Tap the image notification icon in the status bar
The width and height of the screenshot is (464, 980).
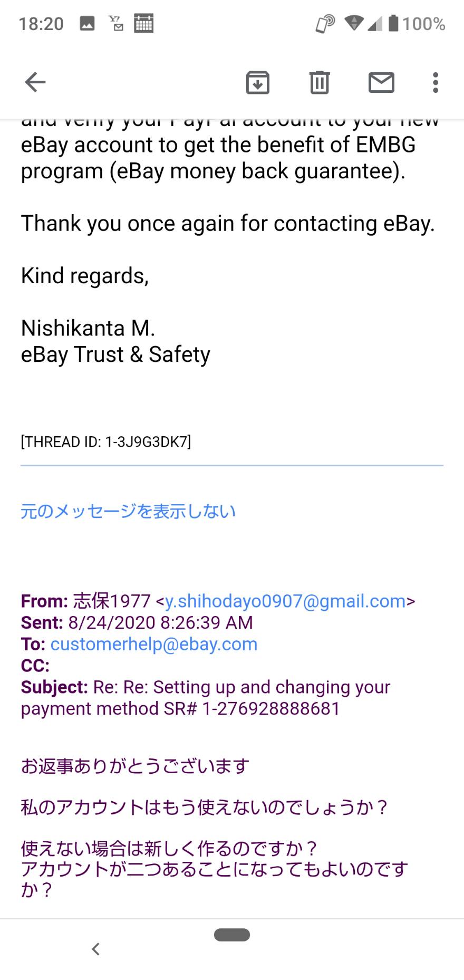click(x=87, y=24)
